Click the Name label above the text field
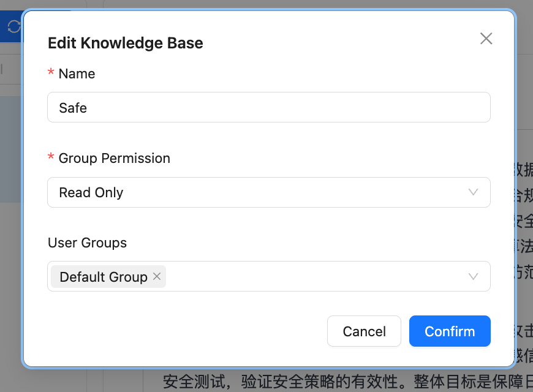Viewport: 533px width, 392px height. point(77,73)
